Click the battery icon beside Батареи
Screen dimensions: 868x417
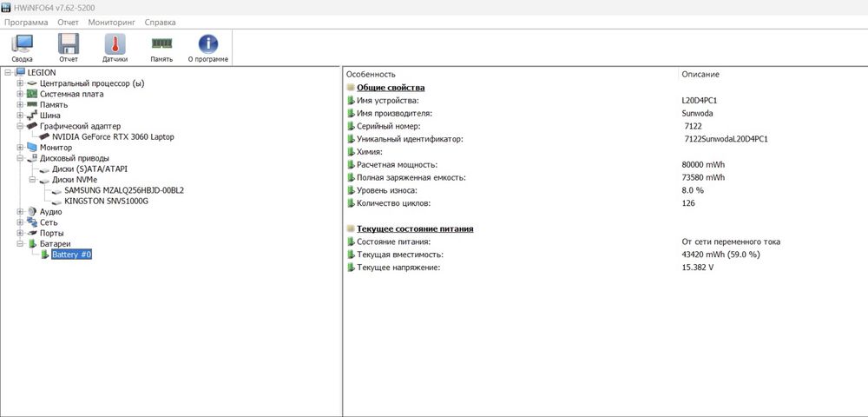(x=33, y=243)
